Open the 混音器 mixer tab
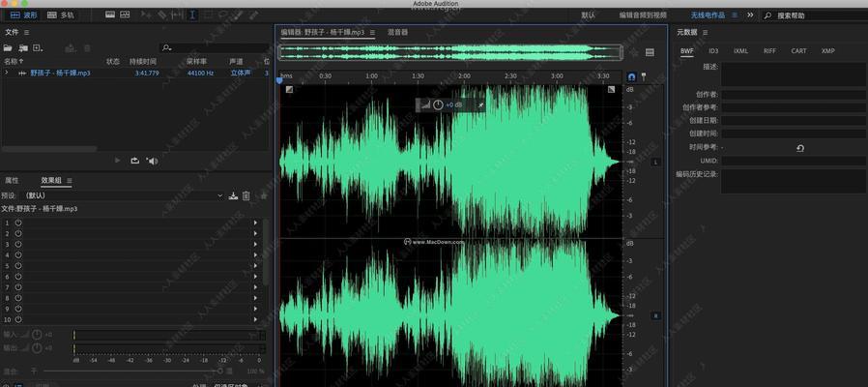 (397, 32)
